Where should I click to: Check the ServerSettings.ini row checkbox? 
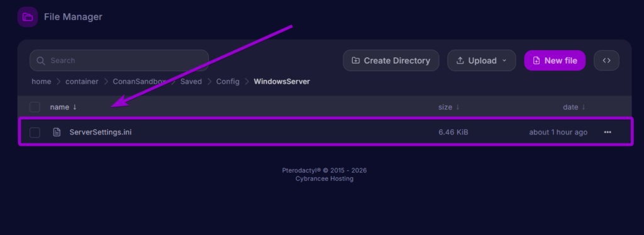[35, 133]
